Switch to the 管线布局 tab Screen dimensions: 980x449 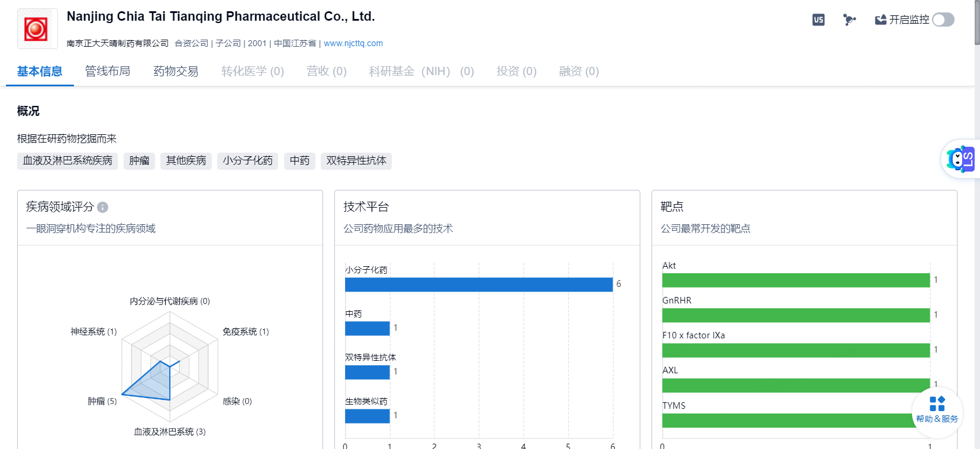click(x=108, y=71)
